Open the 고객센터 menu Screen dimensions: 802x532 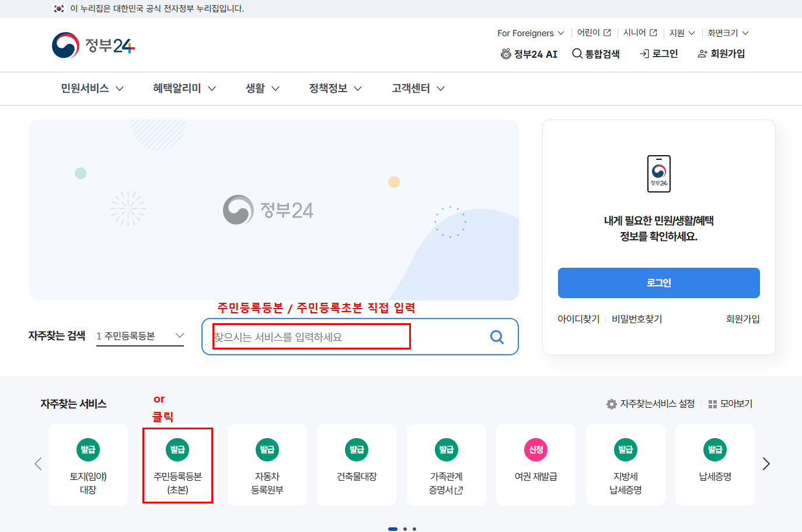coord(411,89)
